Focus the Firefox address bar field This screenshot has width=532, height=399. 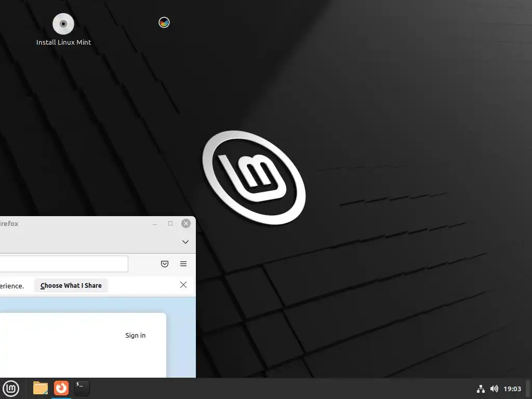[64, 263]
